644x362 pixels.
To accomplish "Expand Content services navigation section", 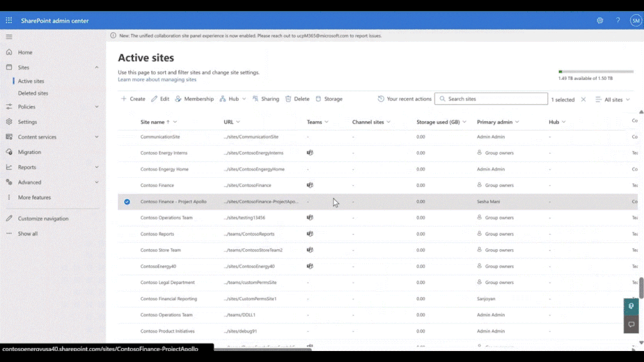I will (97, 137).
